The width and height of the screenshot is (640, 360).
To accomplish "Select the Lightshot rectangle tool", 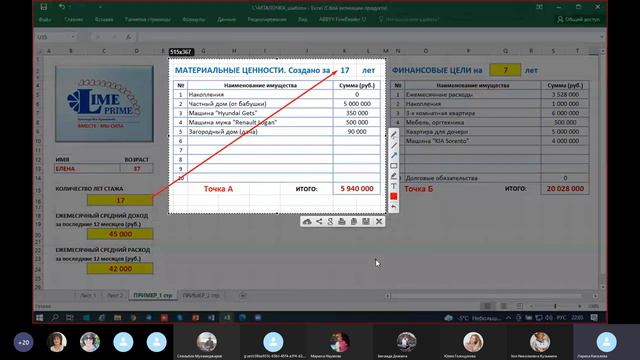I will click(x=393, y=166).
